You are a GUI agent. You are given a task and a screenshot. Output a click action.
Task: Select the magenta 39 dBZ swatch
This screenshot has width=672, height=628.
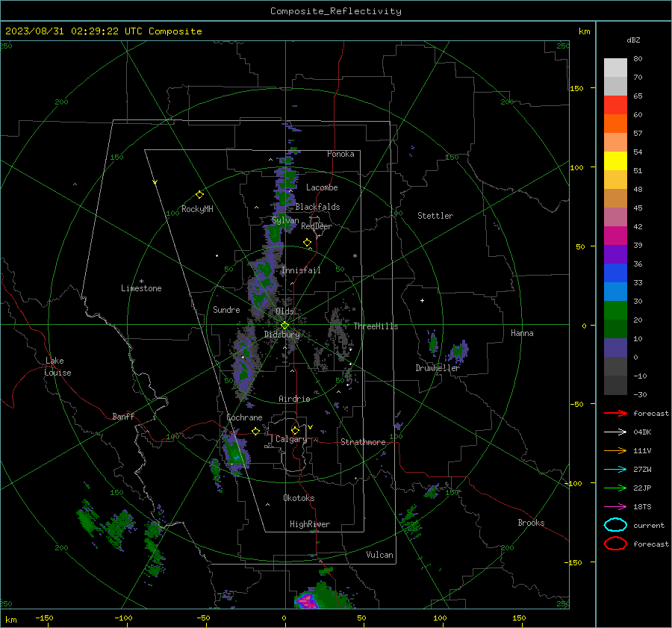point(615,236)
